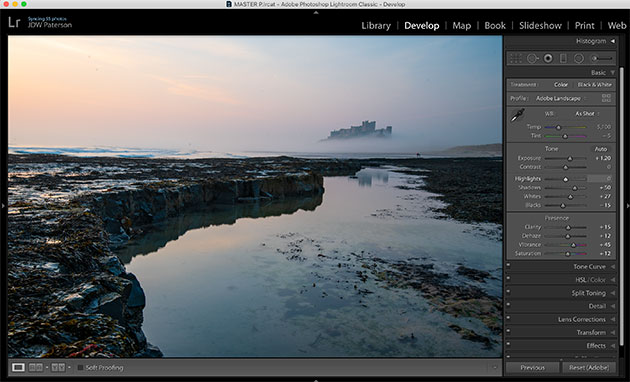Image resolution: width=630 pixels, height=382 pixels.
Task: Select the Spot Removal tool
Action: tap(532, 59)
